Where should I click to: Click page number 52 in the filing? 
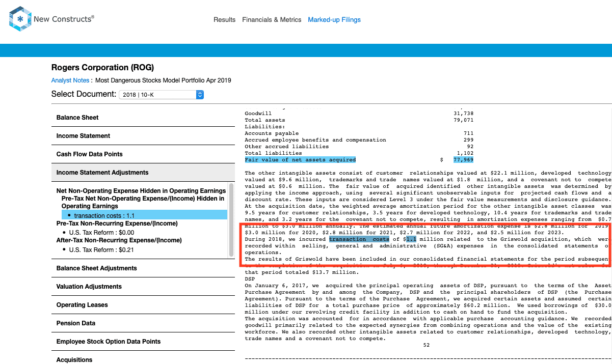[427, 345]
